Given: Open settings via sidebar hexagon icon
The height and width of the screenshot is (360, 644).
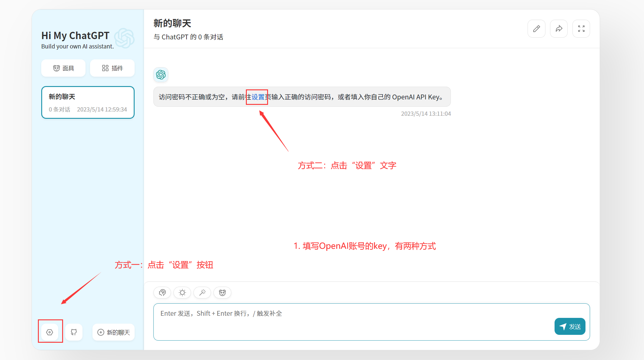Looking at the screenshot, I should point(50,332).
